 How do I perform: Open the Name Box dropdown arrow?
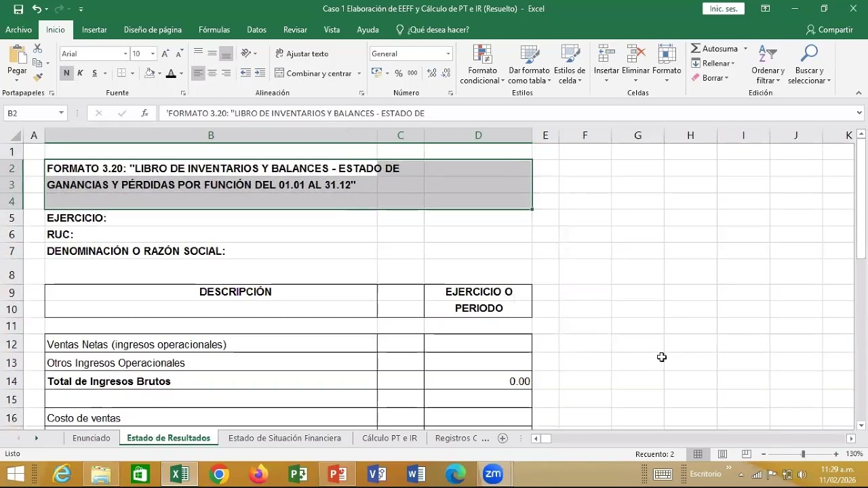pyautogui.click(x=61, y=113)
